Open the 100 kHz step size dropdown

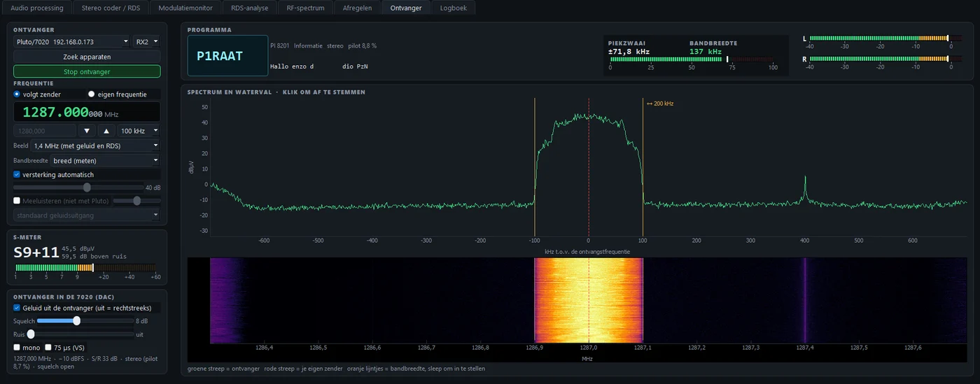[x=139, y=131]
